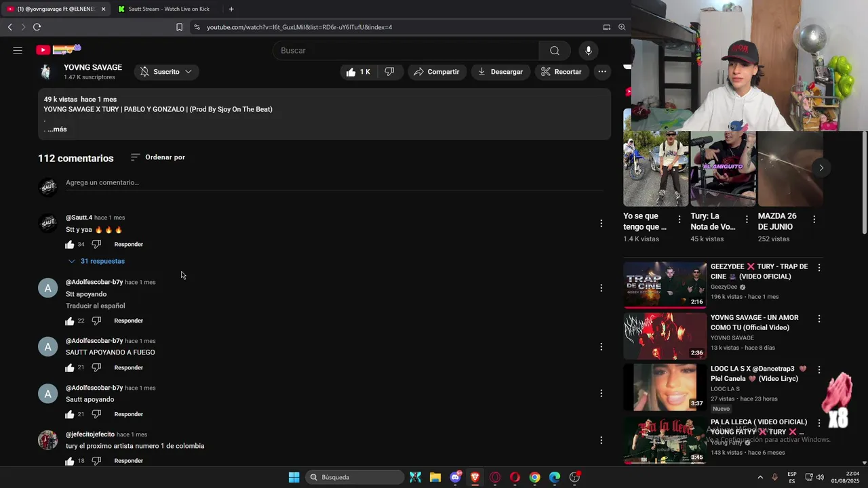The width and height of the screenshot is (868, 488).
Task: Go back in browser history
Action: 9,27
